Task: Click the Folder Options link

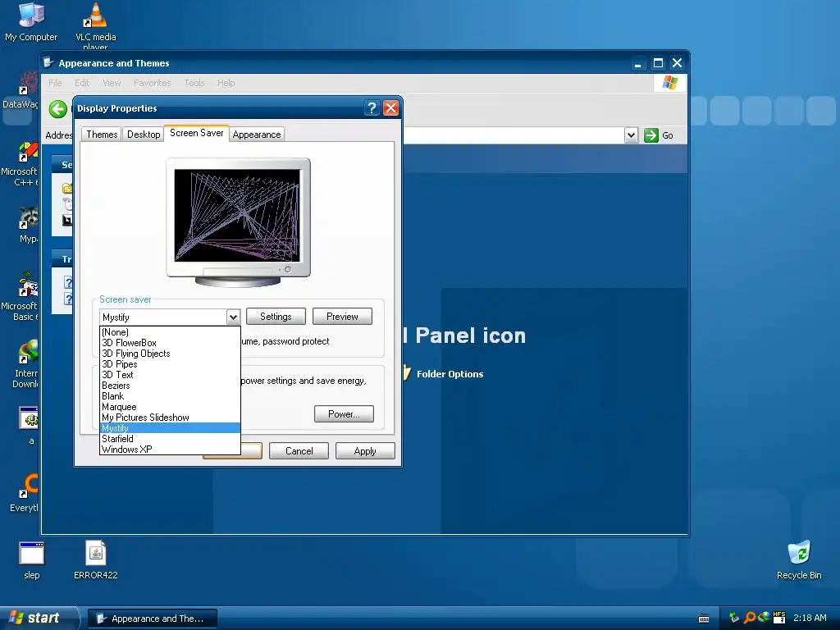Action: click(x=450, y=374)
